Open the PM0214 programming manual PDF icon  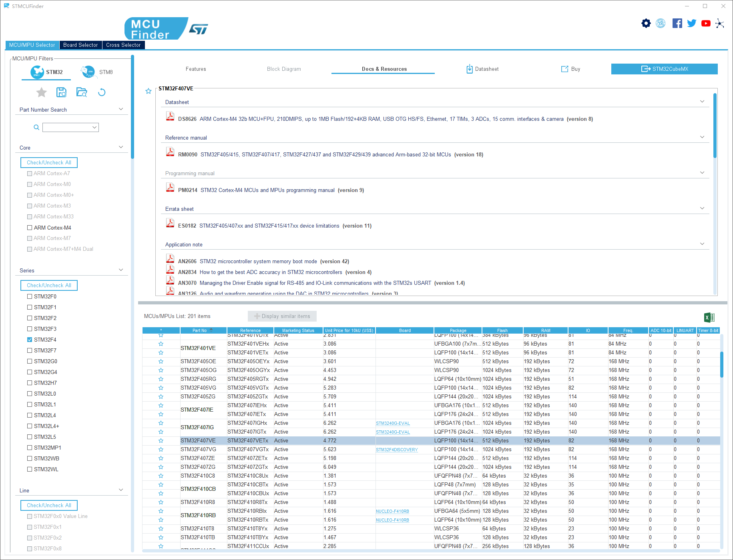[x=170, y=188]
